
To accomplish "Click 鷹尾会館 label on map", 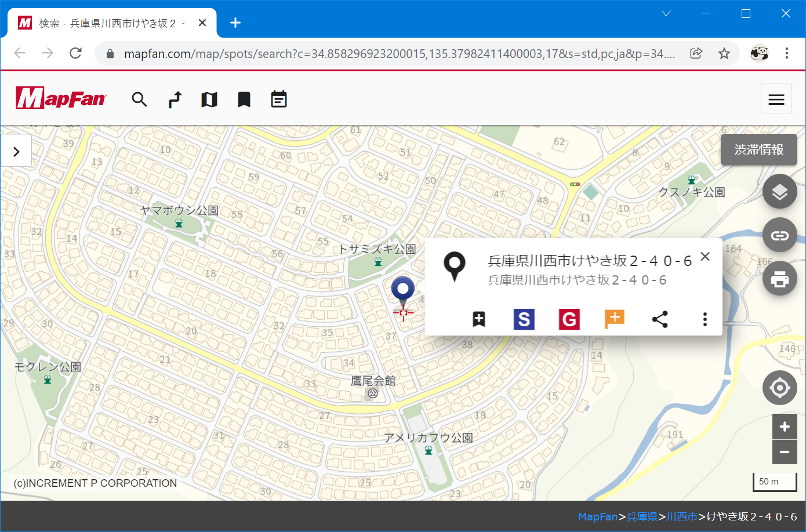I will pyautogui.click(x=373, y=381).
